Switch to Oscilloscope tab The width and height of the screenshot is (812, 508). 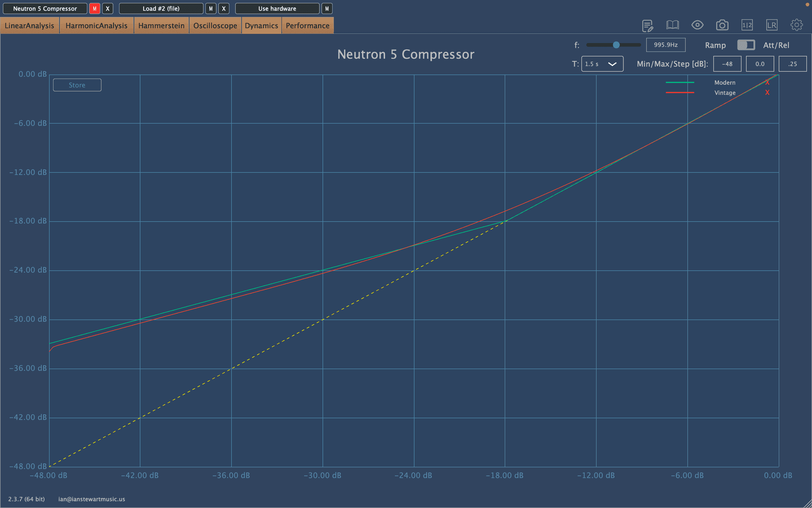click(215, 26)
